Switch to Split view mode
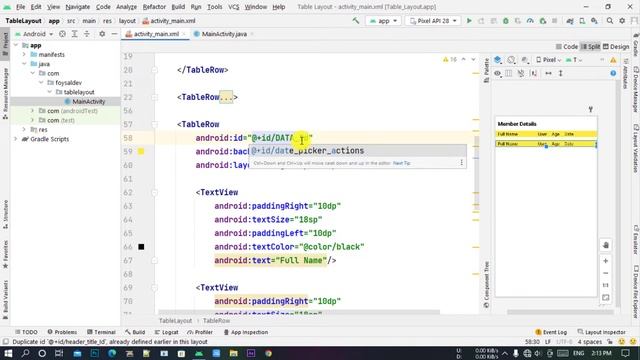The image size is (640, 360). 590,47
